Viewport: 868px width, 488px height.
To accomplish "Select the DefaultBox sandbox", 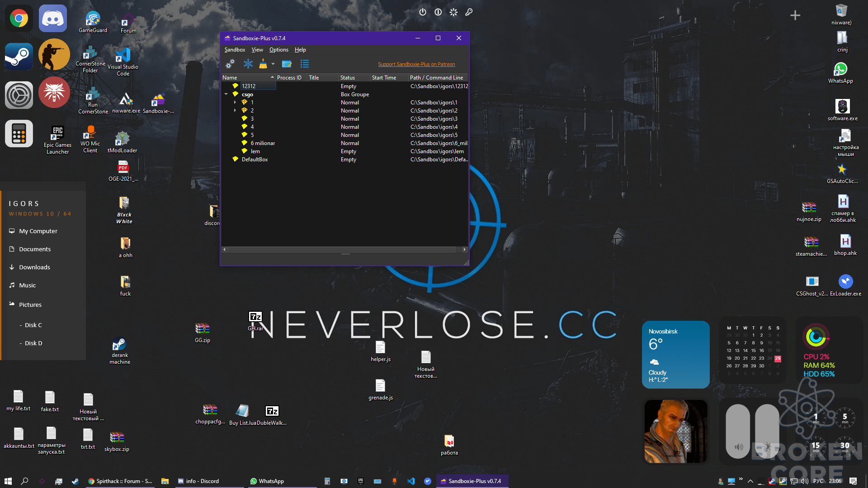I will (x=344, y=160).
